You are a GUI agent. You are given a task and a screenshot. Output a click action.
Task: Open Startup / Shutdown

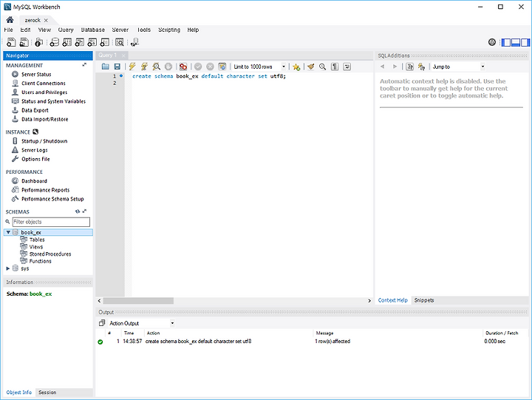pos(44,141)
